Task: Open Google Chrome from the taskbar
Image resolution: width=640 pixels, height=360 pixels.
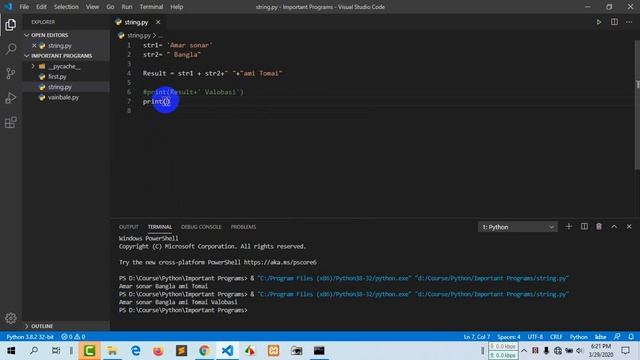Action: click(x=204, y=351)
